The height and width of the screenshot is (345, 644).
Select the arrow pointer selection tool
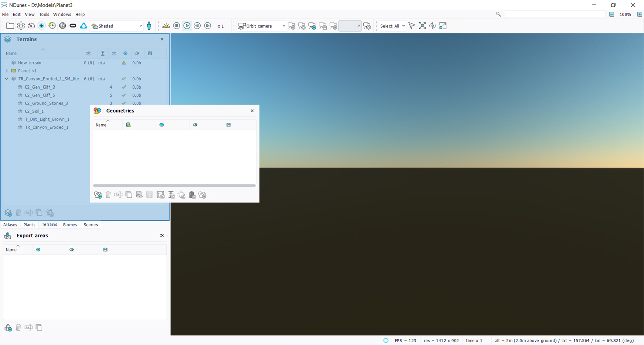tap(411, 26)
